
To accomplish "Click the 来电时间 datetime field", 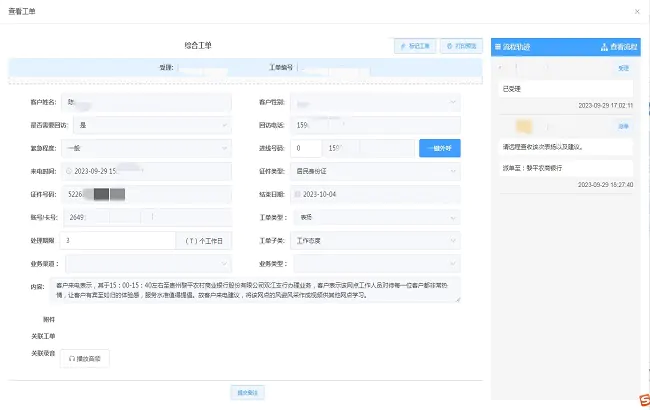I will [146, 171].
